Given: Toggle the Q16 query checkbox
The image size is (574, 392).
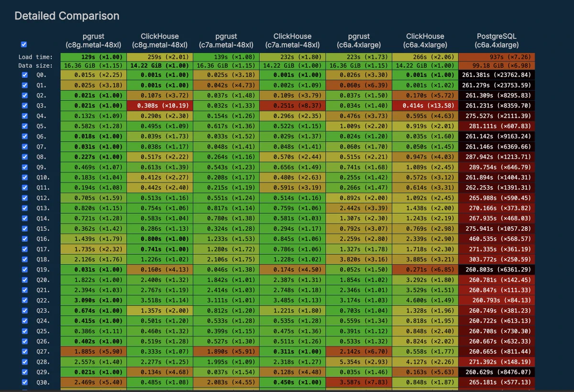Looking at the screenshot, I should 24,239.
